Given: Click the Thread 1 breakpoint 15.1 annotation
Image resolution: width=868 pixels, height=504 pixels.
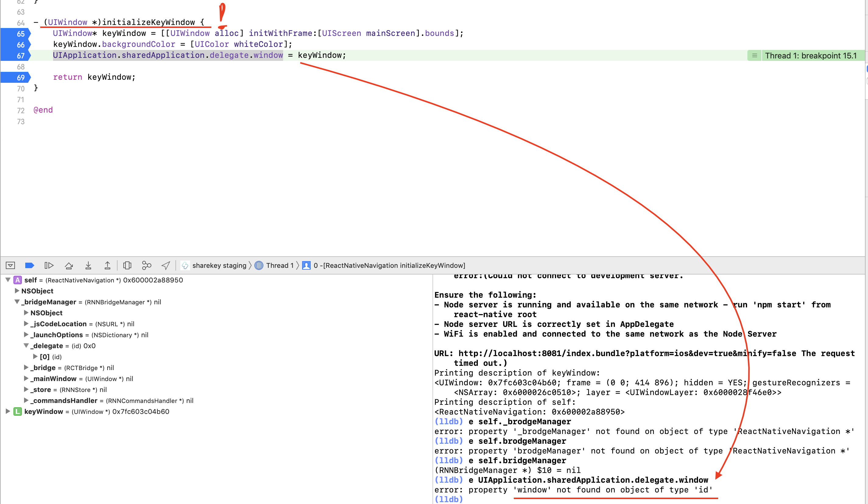Looking at the screenshot, I should tap(810, 56).
